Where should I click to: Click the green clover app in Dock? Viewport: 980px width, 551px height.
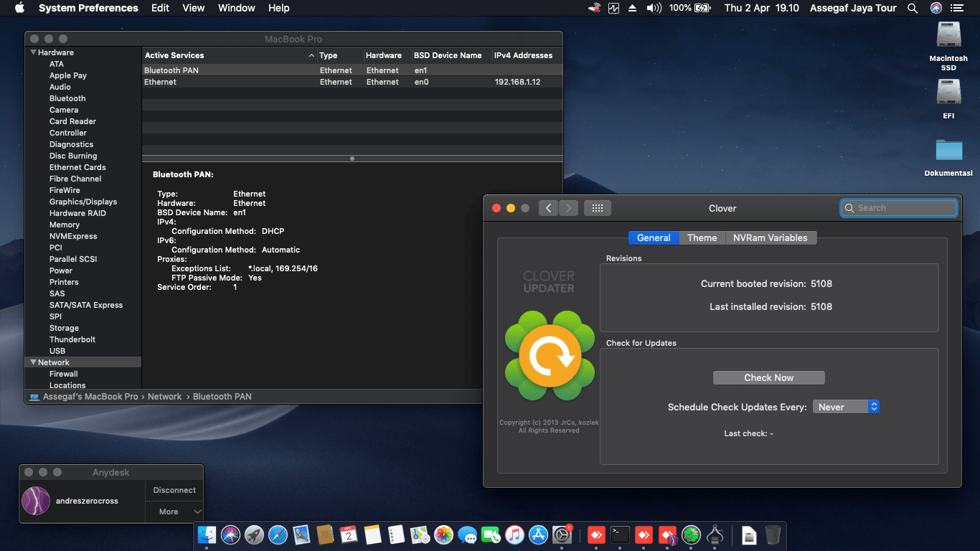click(x=691, y=534)
